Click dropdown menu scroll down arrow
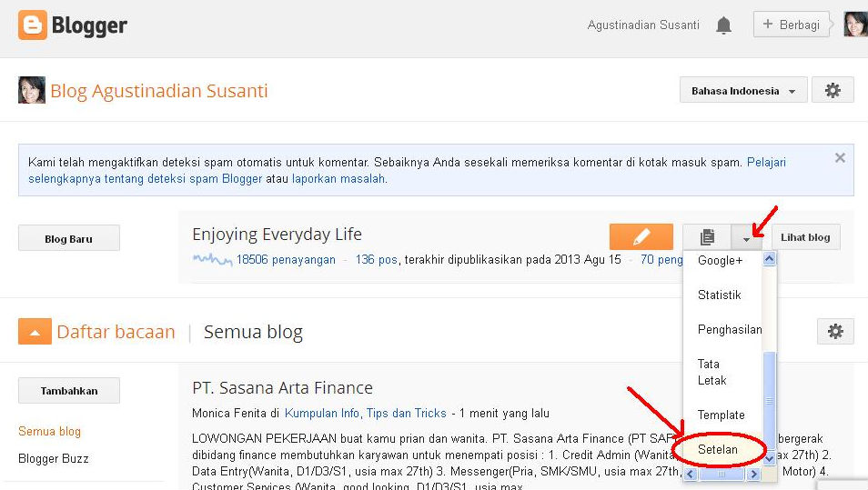This screenshot has width=868, height=490. coord(770,458)
